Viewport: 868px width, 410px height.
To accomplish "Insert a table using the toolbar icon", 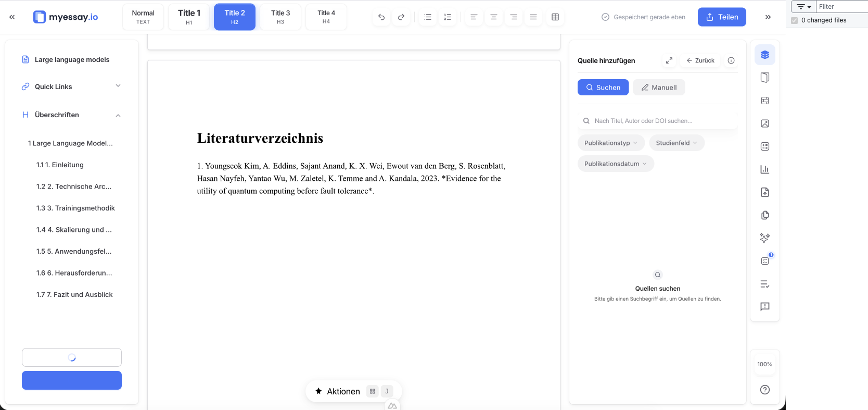I will (x=555, y=17).
